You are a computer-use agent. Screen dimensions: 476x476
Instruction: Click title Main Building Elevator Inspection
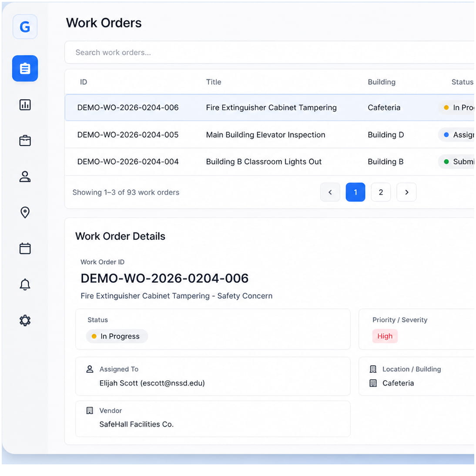click(x=265, y=134)
